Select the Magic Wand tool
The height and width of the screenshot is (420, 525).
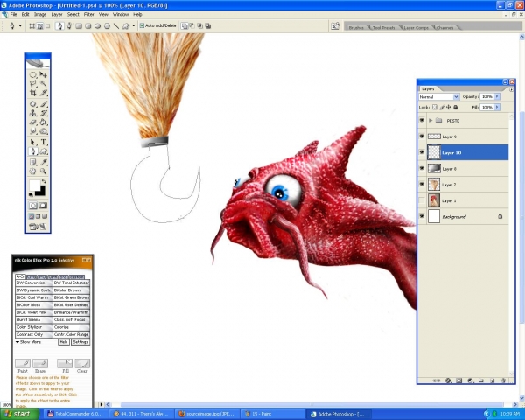coord(44,83)
